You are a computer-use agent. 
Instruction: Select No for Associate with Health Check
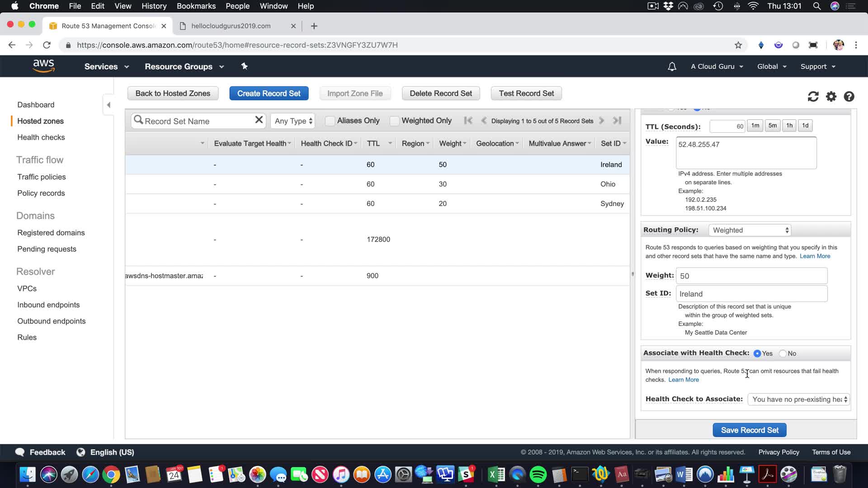coord(783,353)
